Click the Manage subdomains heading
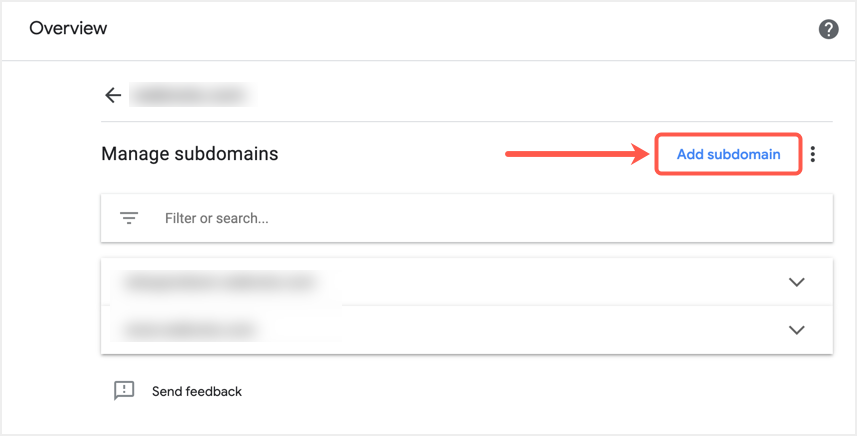Viewport: 857px width, 436px height. (190, 154)
